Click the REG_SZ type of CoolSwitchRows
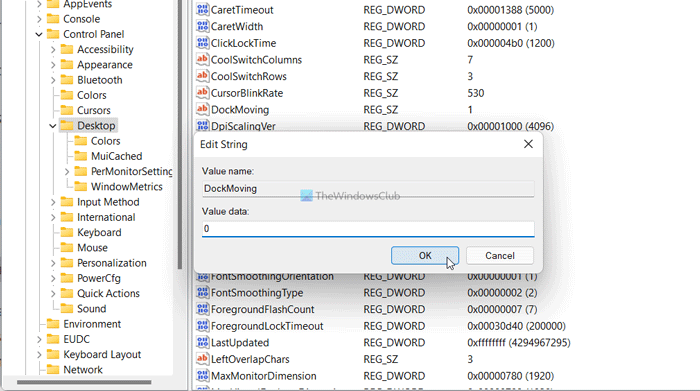Screen dimensions: 700x391 coord(380,76)
